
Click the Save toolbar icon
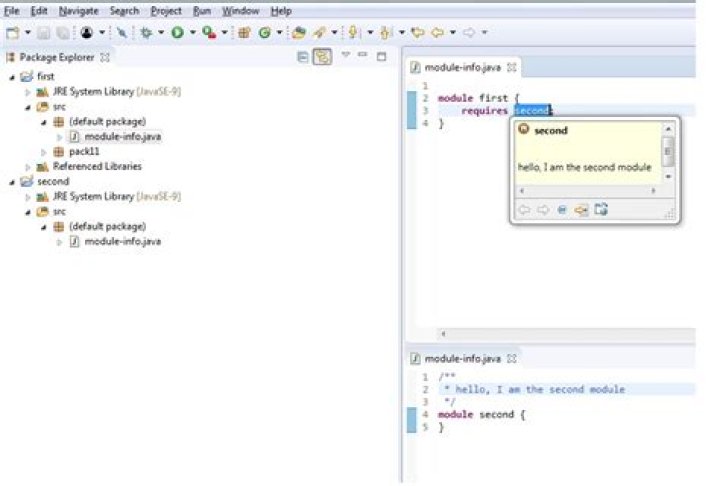pos(43,33)
